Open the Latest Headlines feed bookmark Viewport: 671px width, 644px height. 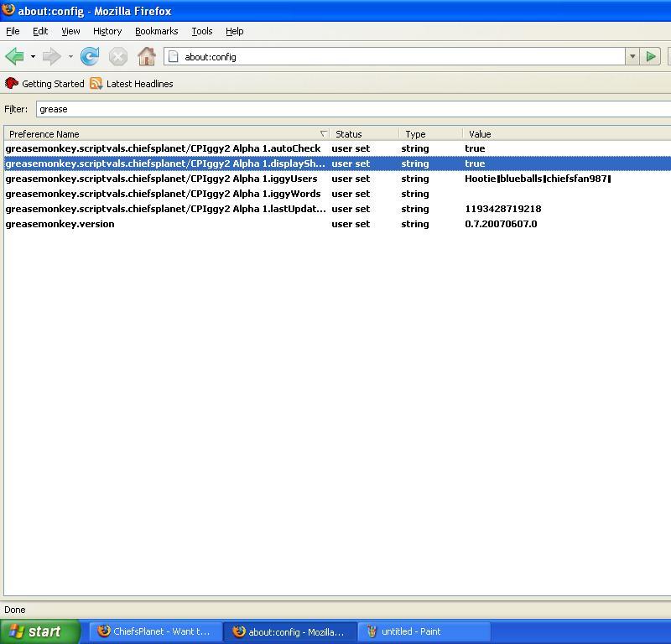[132, 84]
